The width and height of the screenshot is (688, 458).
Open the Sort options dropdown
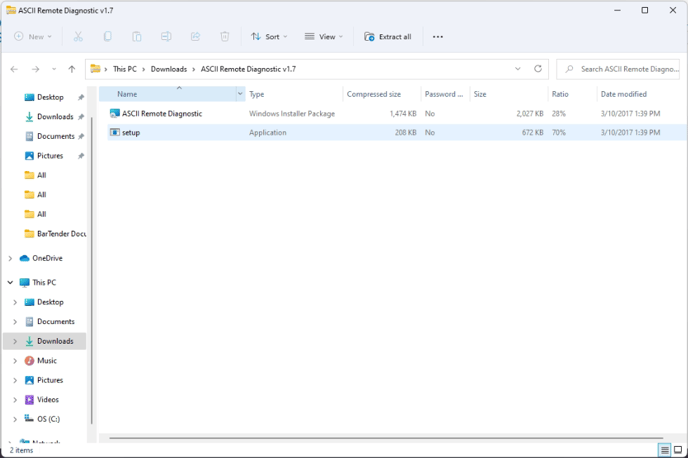tap(269, 37)
